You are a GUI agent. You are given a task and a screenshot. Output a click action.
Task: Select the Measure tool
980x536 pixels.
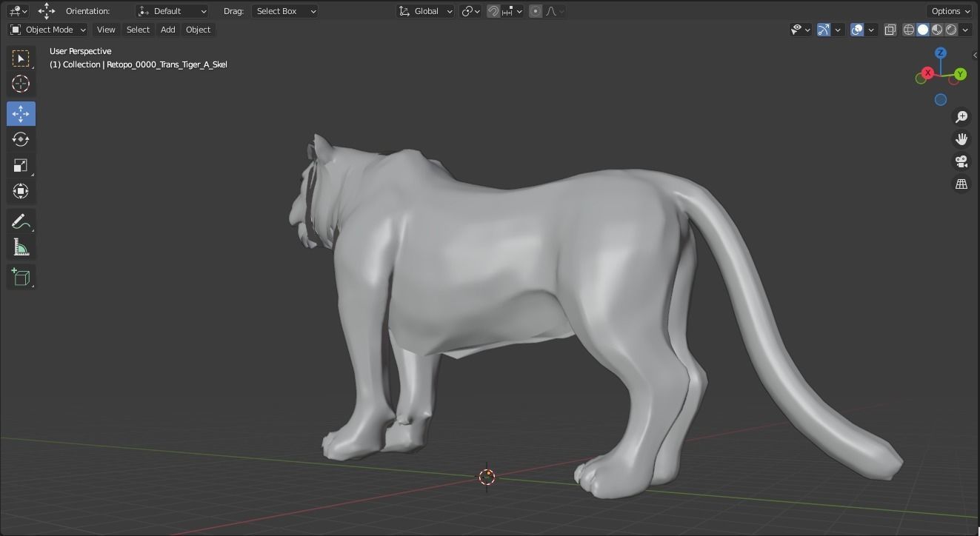(21, 247)
